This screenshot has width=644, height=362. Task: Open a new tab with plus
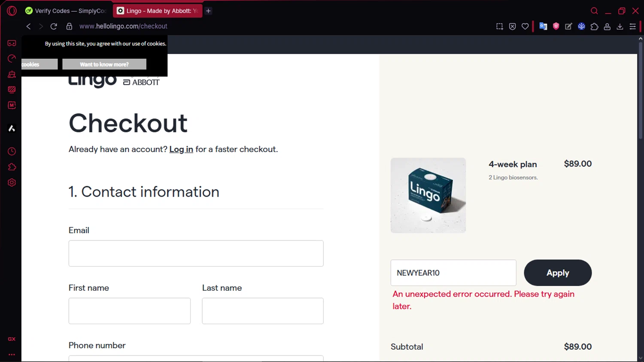[x=208, y=11]
